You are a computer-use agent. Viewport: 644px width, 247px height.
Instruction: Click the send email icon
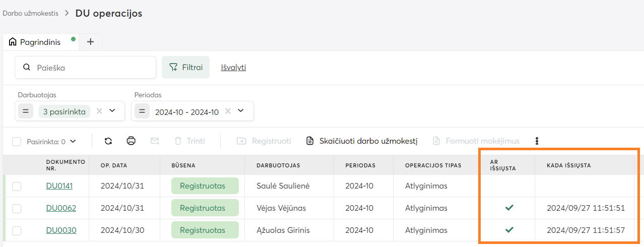click(155, 141)
